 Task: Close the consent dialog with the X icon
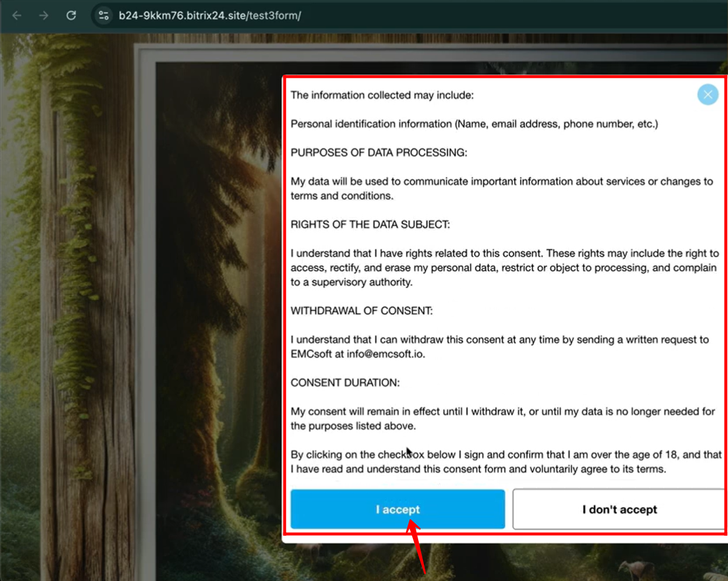707,94
